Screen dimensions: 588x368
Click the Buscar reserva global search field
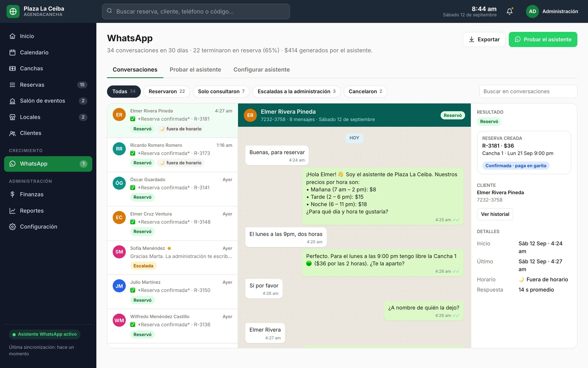(x=196, y=11)
